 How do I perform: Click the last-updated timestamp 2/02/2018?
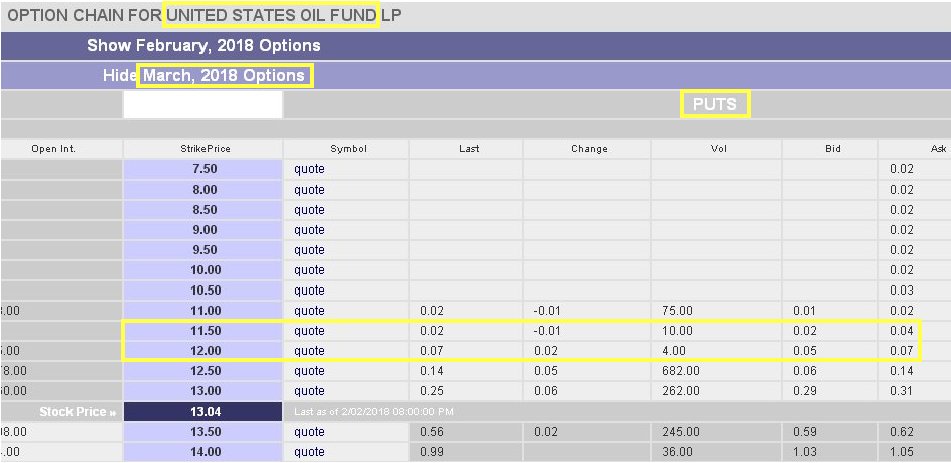[374, 412]
